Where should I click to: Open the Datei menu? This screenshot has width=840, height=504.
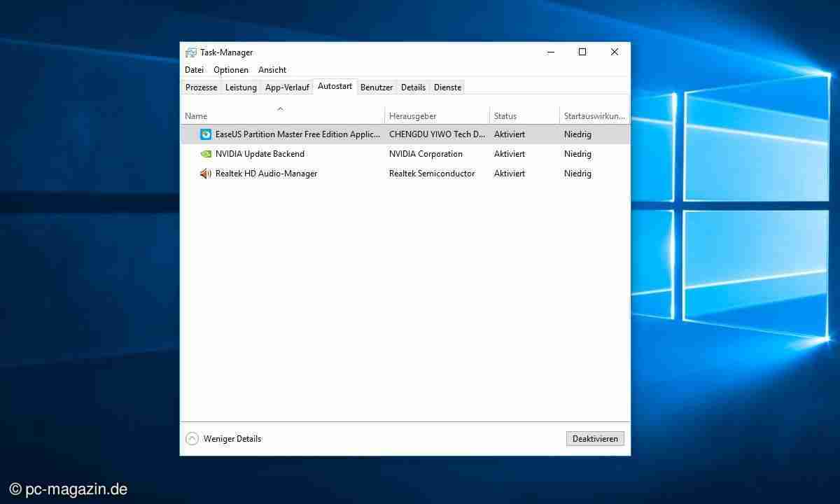click(194, 70)
